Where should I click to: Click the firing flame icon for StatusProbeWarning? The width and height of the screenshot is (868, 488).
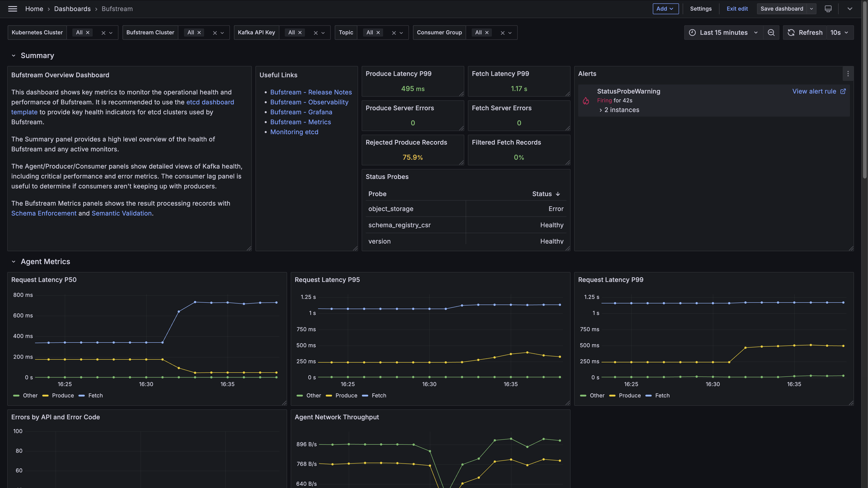pos(586,101)
